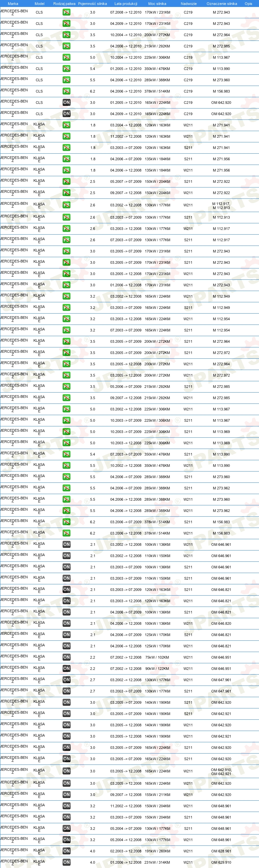The height and width of the screenshot is (868, 259).
Task: Click PB icon in 5.5 10.2002 350kW row
Action: [x=67, y=466]
